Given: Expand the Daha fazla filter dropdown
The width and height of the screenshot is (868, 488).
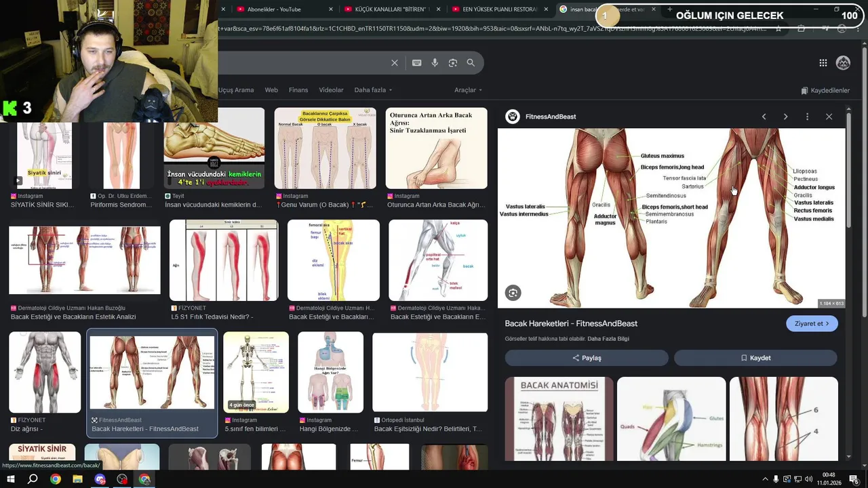Looking at the screenshot, I should coord(373,90).
